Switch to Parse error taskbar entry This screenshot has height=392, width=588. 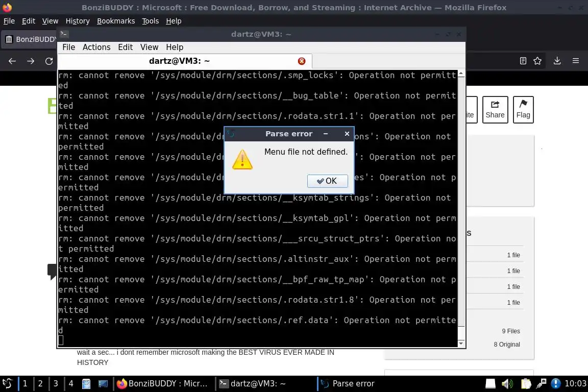pyautogui.click(x=367, y=383)
